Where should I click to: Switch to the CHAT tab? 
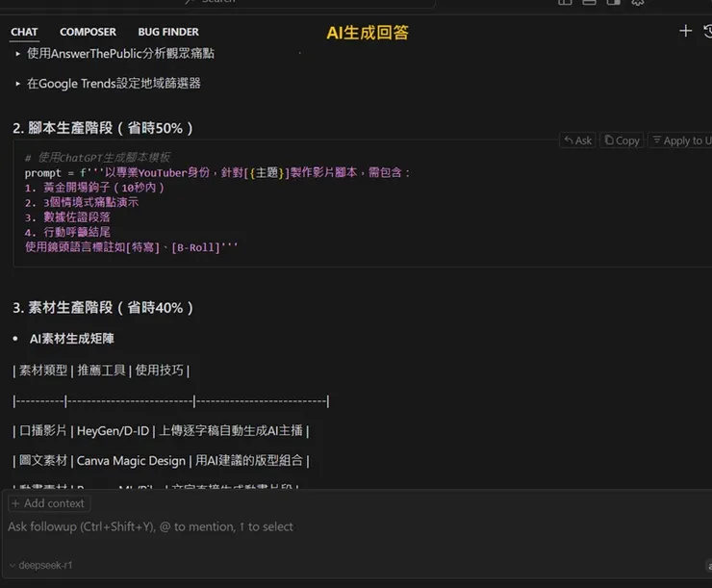coord(24,32)
